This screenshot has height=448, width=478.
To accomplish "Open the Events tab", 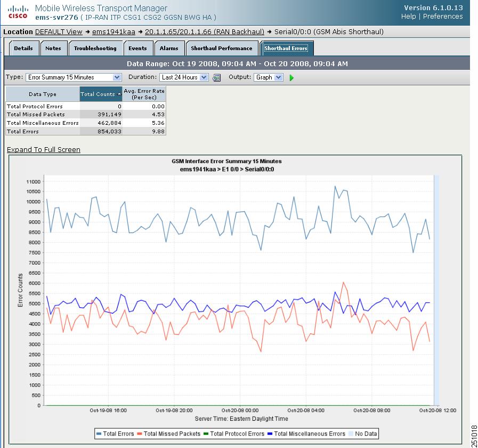I will pos(137,48).
